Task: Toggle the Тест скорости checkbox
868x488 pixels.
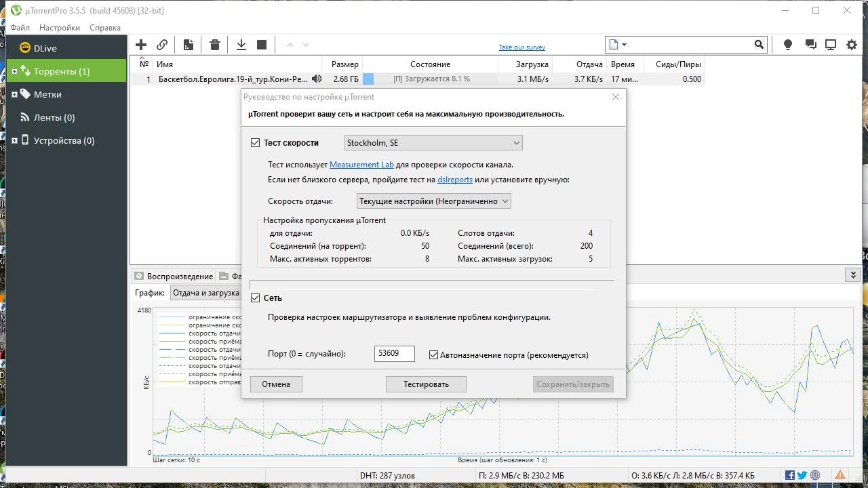Action: 256,143
